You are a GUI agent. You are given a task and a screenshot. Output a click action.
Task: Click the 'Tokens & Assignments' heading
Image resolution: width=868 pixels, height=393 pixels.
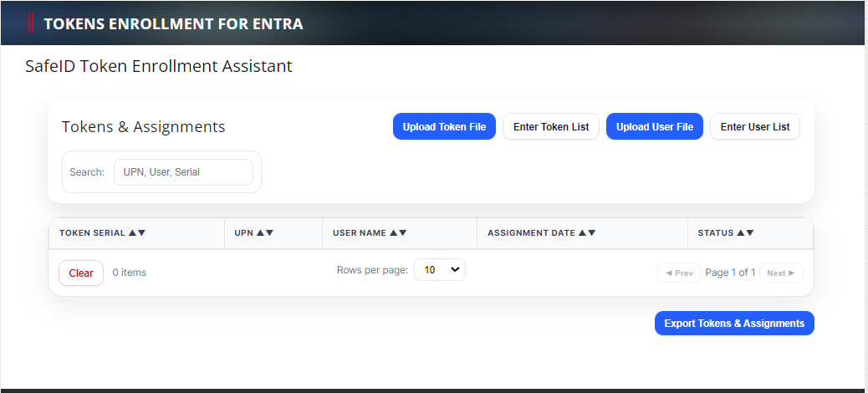pyautogui.click(x=143, y=127)
